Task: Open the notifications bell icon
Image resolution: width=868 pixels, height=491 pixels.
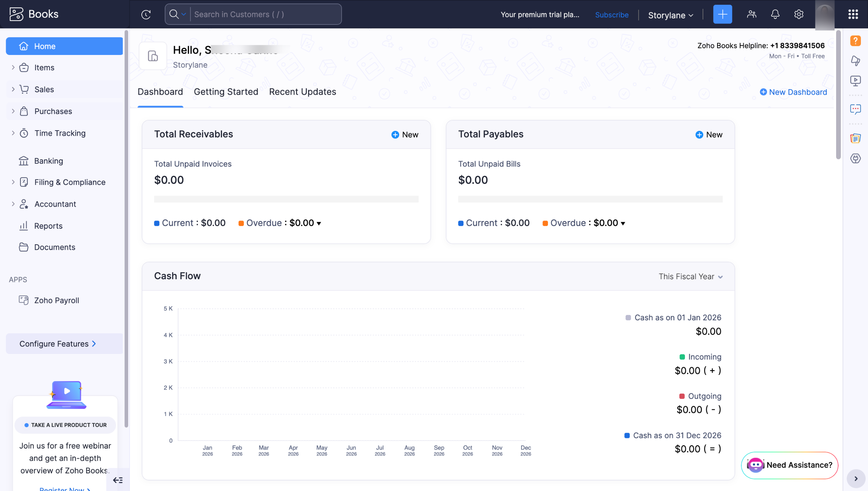Action: coord(775,14)
